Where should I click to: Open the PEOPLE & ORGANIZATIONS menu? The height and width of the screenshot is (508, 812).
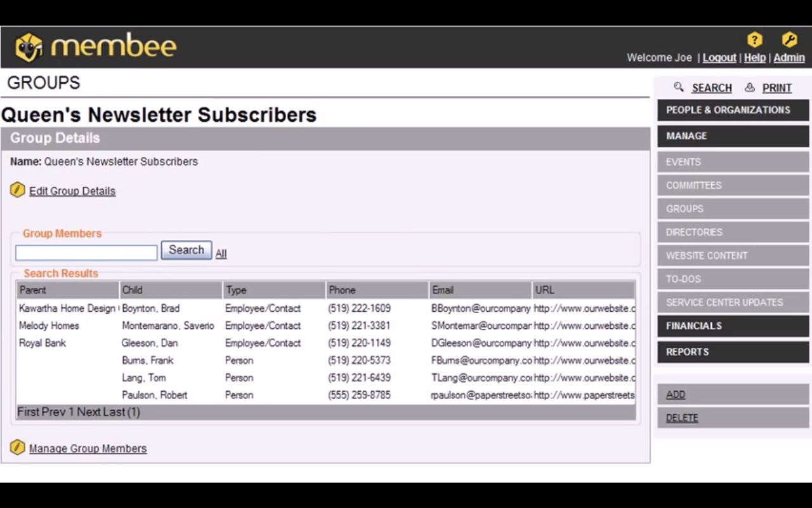pos(733,110)
